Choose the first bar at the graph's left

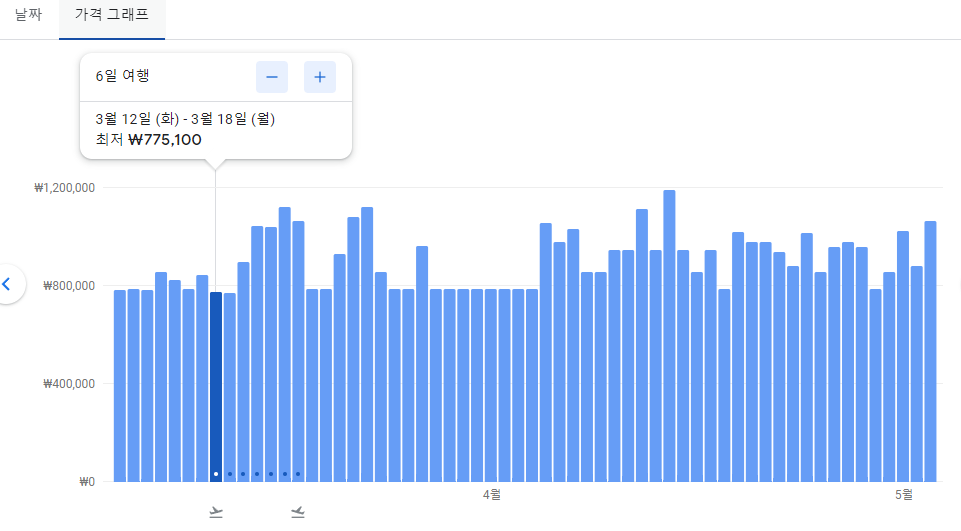tap(120, 386)
